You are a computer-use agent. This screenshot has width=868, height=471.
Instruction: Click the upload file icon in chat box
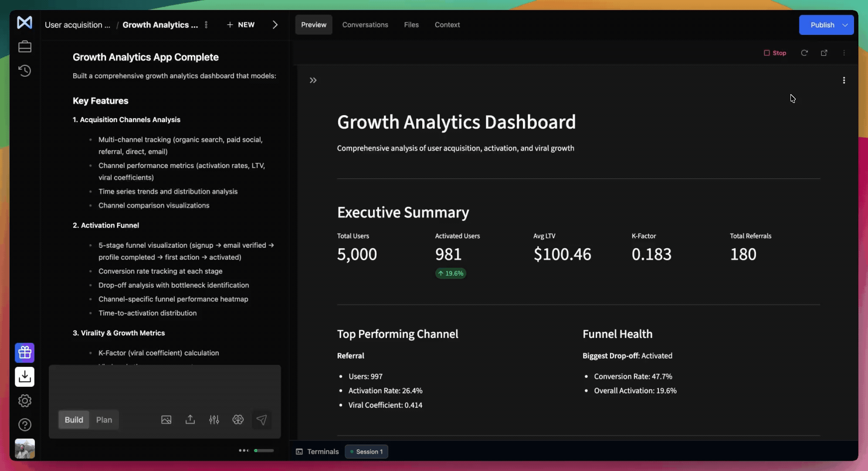(190, 420)
